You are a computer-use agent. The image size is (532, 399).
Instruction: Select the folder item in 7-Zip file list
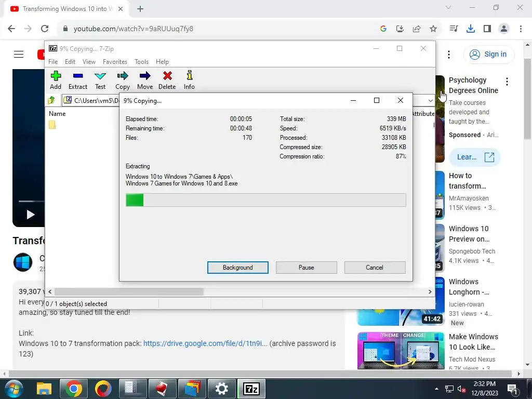point(52,125)
